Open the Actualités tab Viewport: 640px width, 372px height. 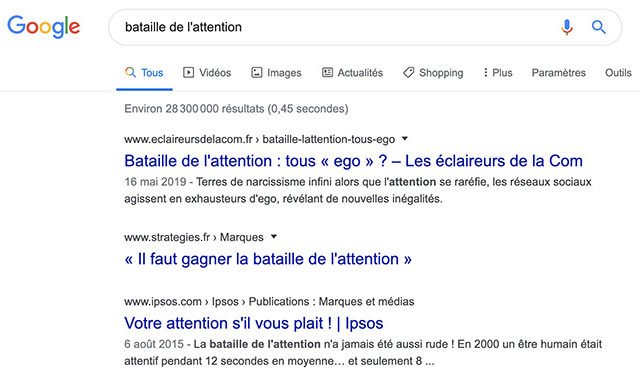[x=353, y=73]
